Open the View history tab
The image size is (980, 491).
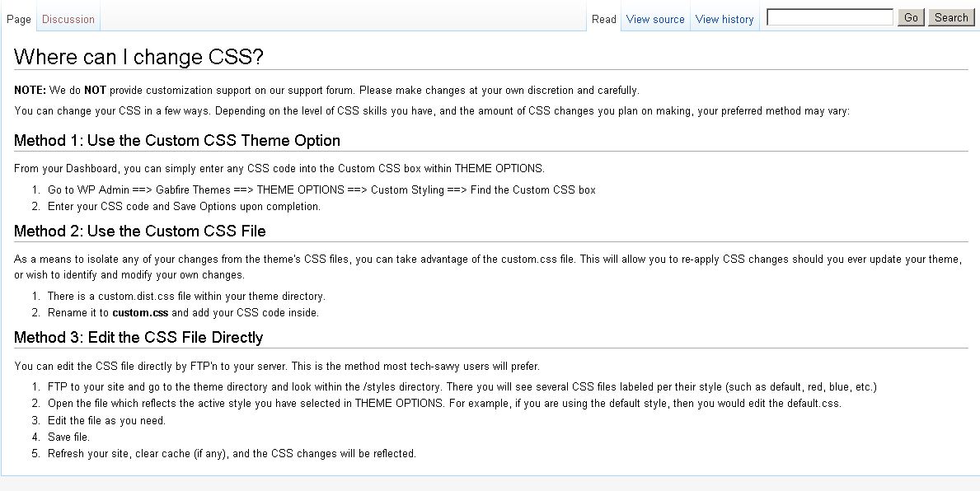pos(724,19)
